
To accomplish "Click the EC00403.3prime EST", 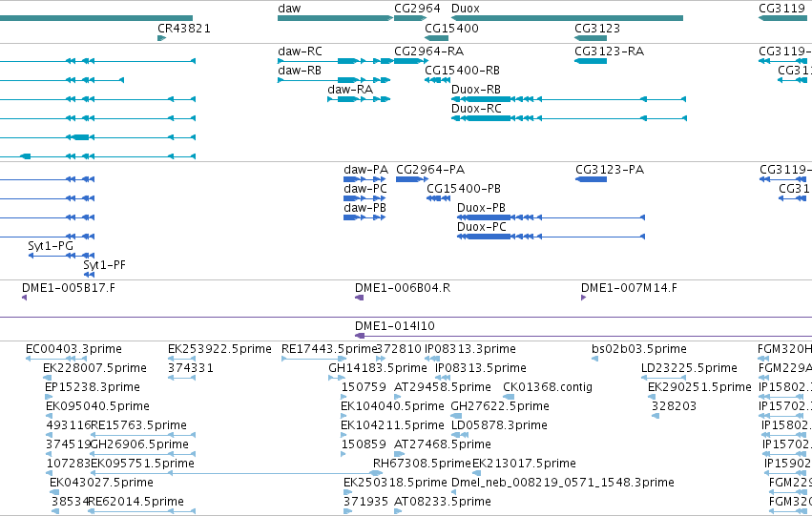I will click(56, 358).
